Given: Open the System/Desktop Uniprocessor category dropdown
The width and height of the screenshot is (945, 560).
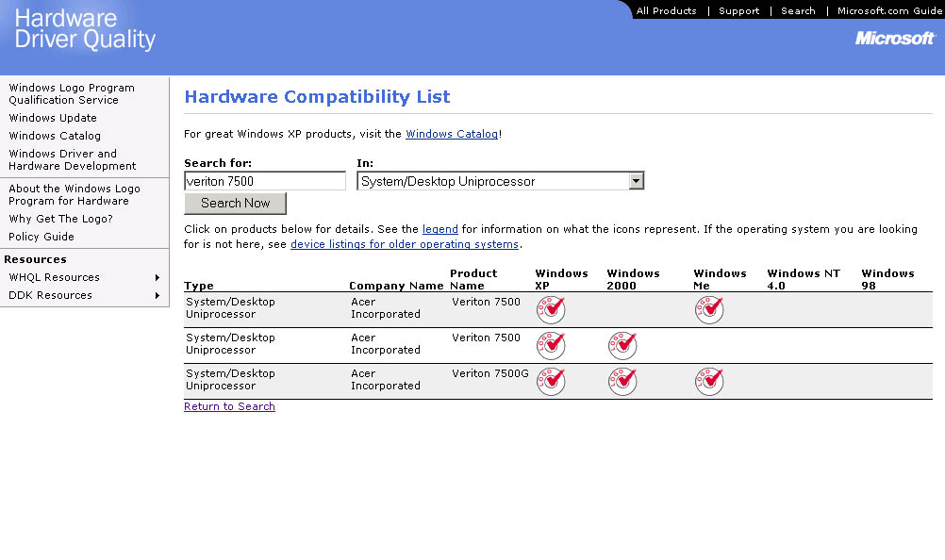Looking at the screenshot, I should [x=636, y=181].
